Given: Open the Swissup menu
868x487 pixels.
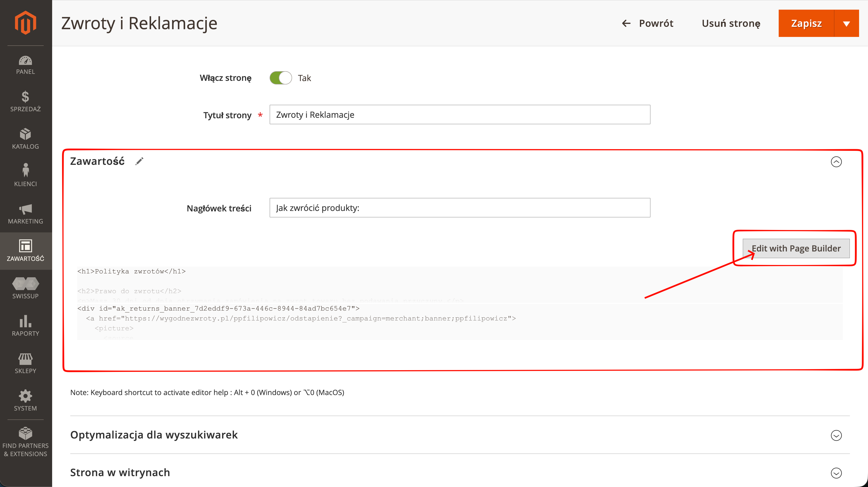Looking at the screenshot, I should (26, 289).
